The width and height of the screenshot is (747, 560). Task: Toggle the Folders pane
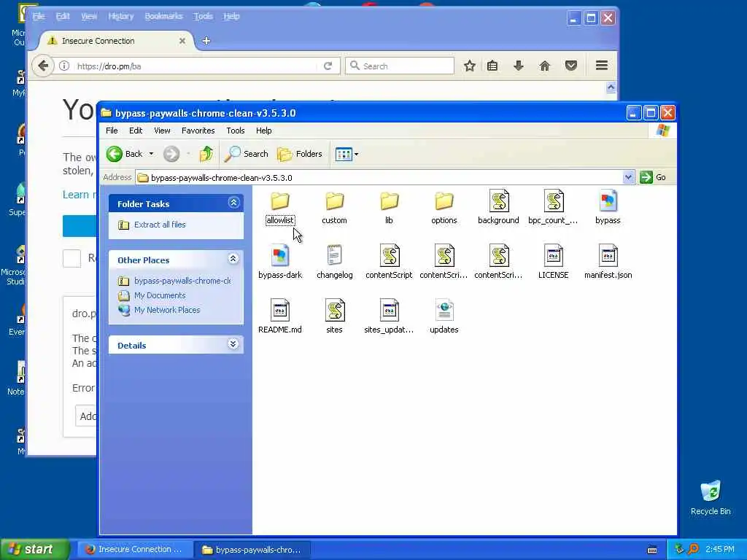pos(300,154)
